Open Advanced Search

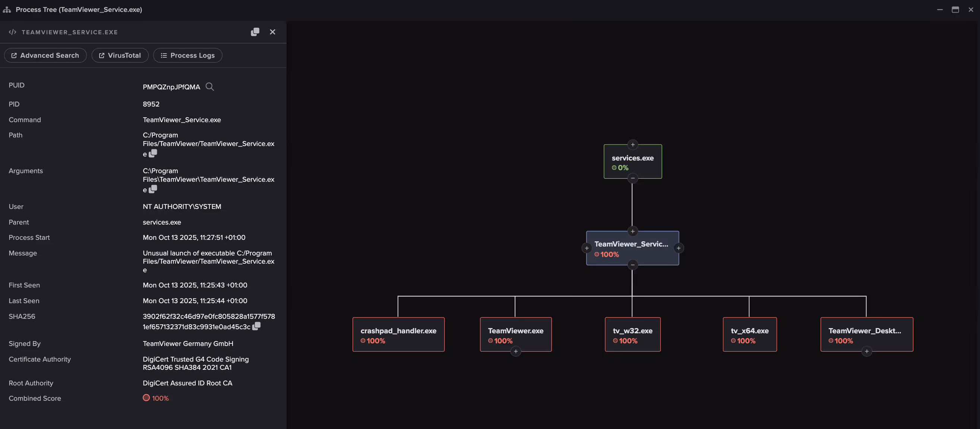tap(45, 55)
